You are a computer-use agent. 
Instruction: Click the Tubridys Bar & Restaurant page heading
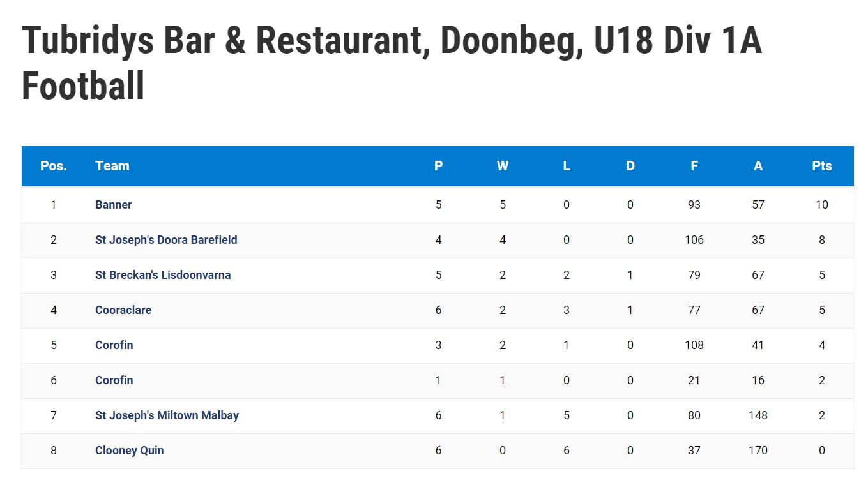tap(392, 63)
